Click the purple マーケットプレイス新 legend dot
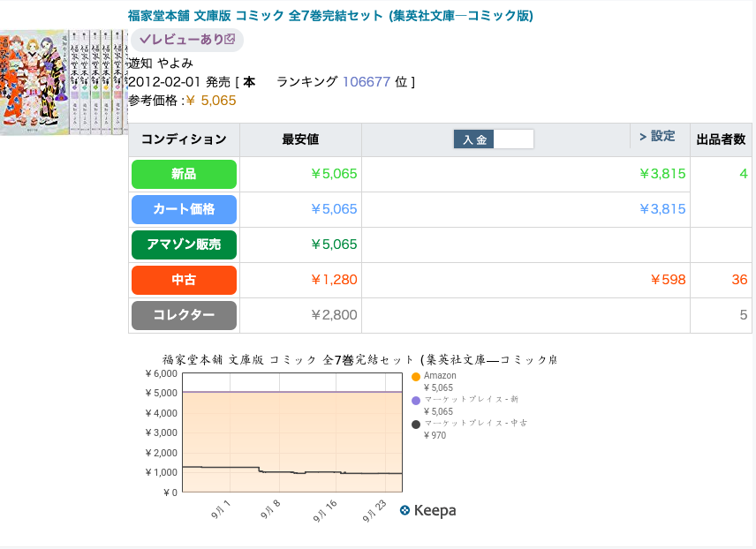The width and height of the screenshot is (756, 549). click(x=416, y=401)
